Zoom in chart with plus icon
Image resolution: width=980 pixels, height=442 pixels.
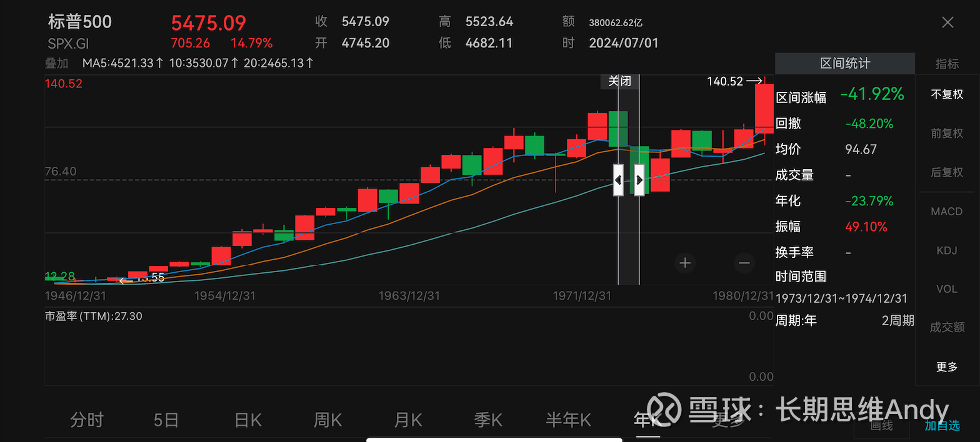coord(685,263)
